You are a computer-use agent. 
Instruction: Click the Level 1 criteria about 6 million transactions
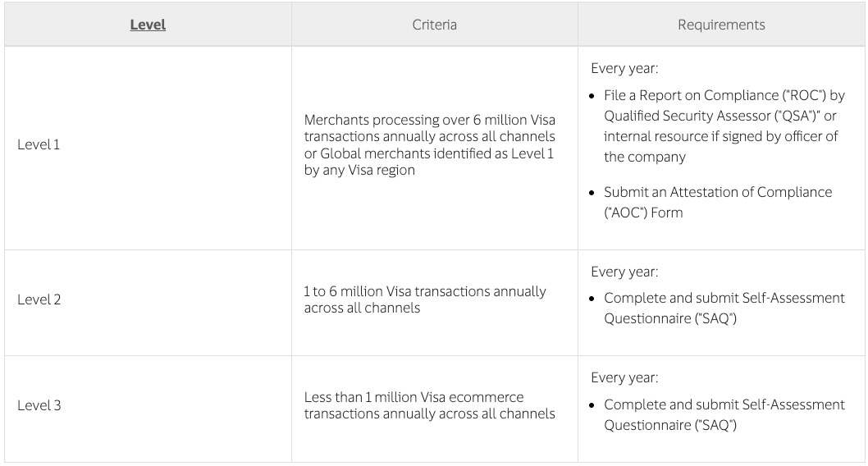430,145
